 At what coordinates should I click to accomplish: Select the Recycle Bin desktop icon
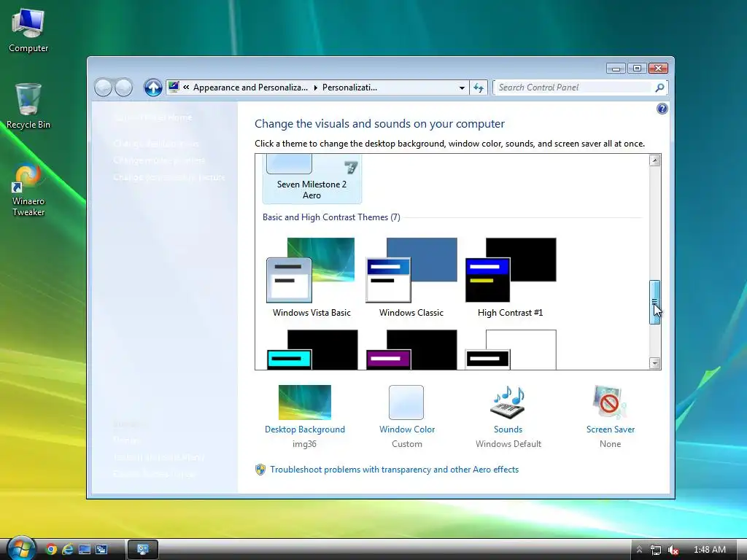point(28,106)
